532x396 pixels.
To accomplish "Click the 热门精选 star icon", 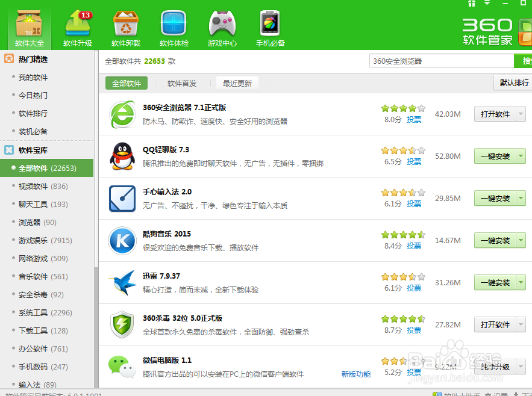I will click(9, 58).
